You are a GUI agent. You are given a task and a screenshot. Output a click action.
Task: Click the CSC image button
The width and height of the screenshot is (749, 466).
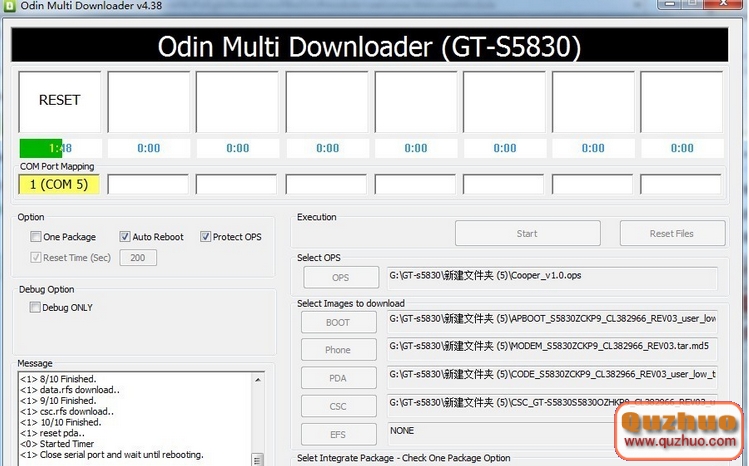pyautogui.click(x=338, y=406)
